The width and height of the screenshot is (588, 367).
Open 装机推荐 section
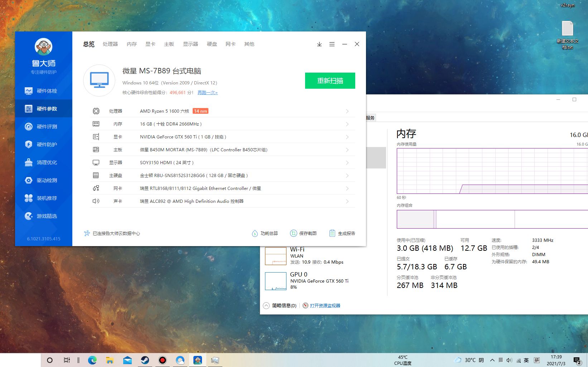point(44,198)
